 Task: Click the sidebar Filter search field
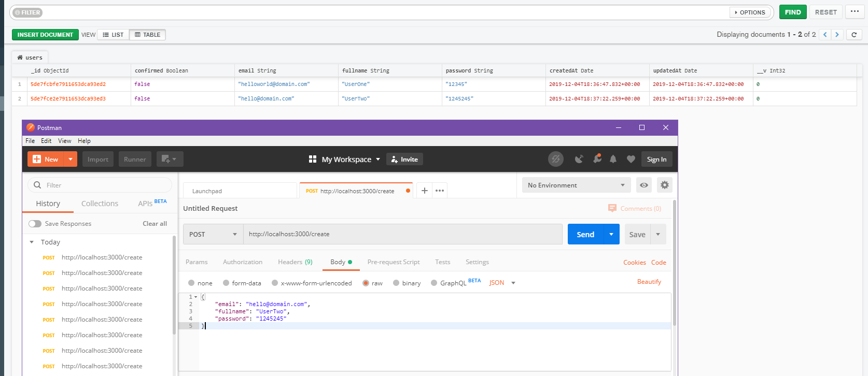tap(100, 185)
